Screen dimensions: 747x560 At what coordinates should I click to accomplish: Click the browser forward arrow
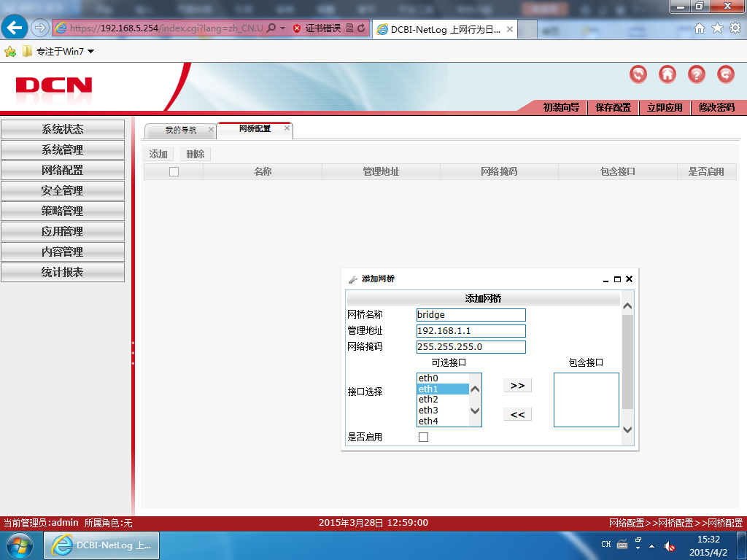pos(40,28)
